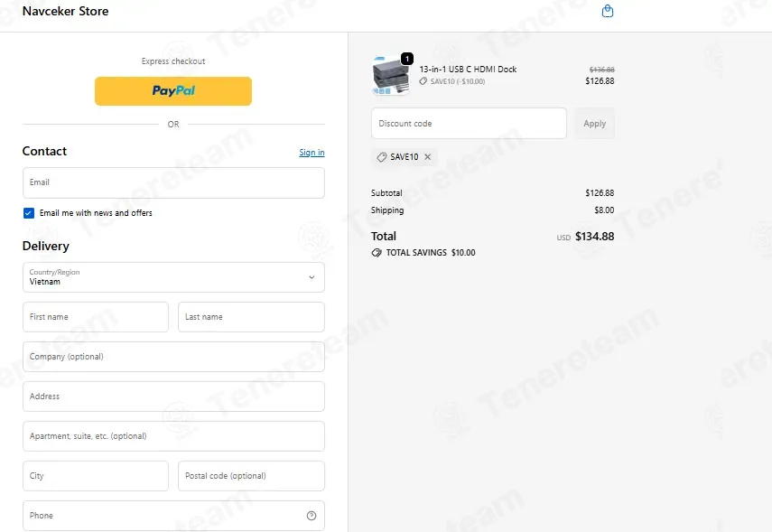The height and width of the screenshot is (532, 772).
Task: Click the Subtotal $126.88 value
Action: 600,193
